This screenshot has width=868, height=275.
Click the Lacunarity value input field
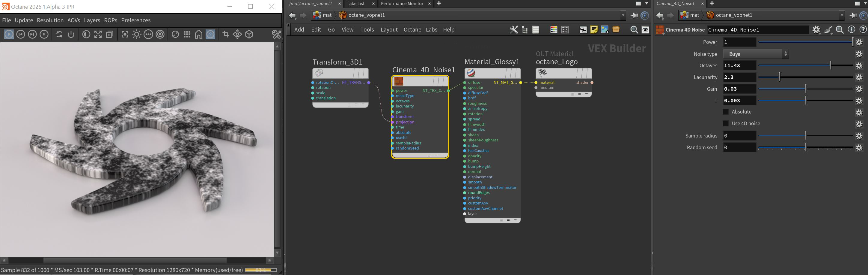(x=739, y=77)
